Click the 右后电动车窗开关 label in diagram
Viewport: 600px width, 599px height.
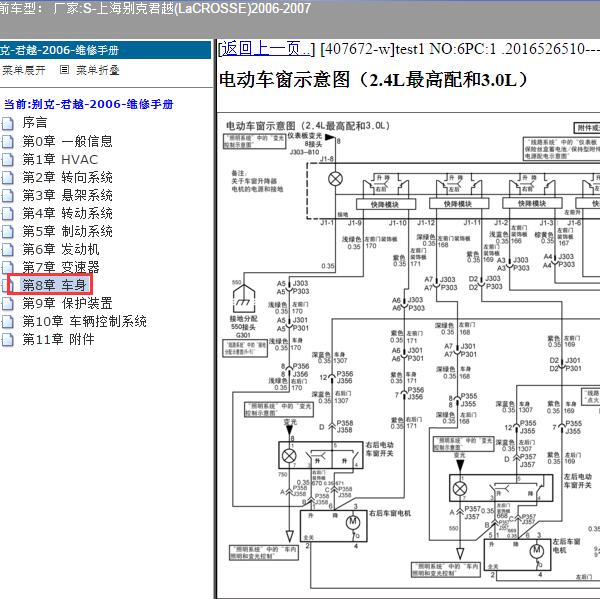click(379, 449)
